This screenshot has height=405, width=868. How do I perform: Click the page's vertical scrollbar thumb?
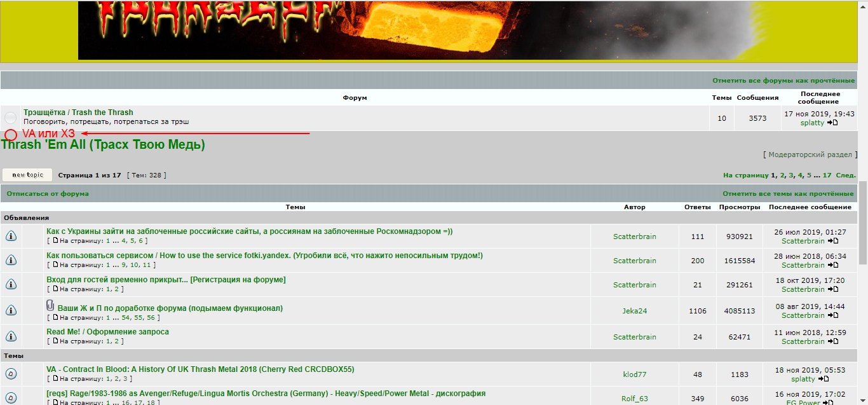coord(862,223)
